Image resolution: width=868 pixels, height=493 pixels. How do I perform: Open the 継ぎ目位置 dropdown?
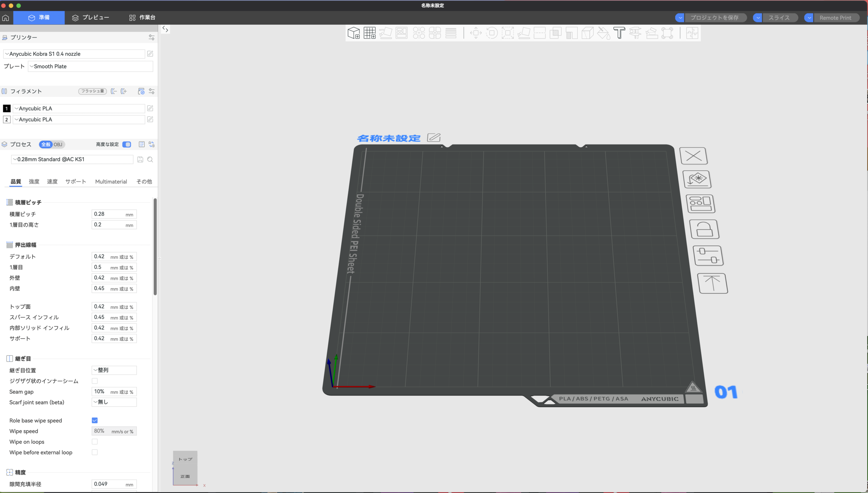click(x=114, y=370)
